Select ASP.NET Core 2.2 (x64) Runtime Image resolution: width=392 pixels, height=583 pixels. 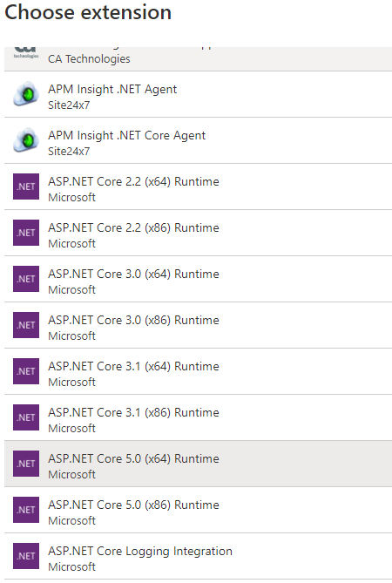coord(198,186)
